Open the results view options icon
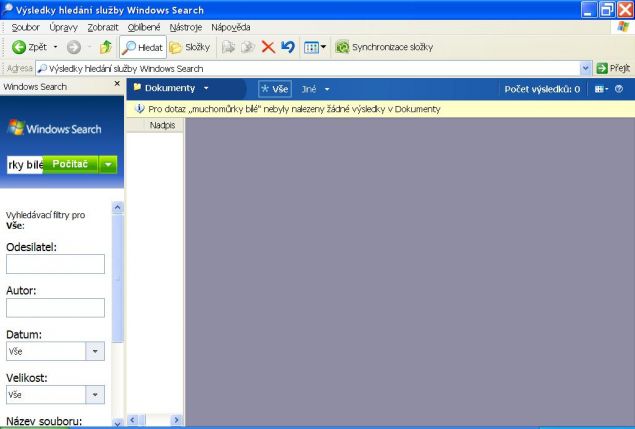635x429 pixels. click(x=601, y=89)
